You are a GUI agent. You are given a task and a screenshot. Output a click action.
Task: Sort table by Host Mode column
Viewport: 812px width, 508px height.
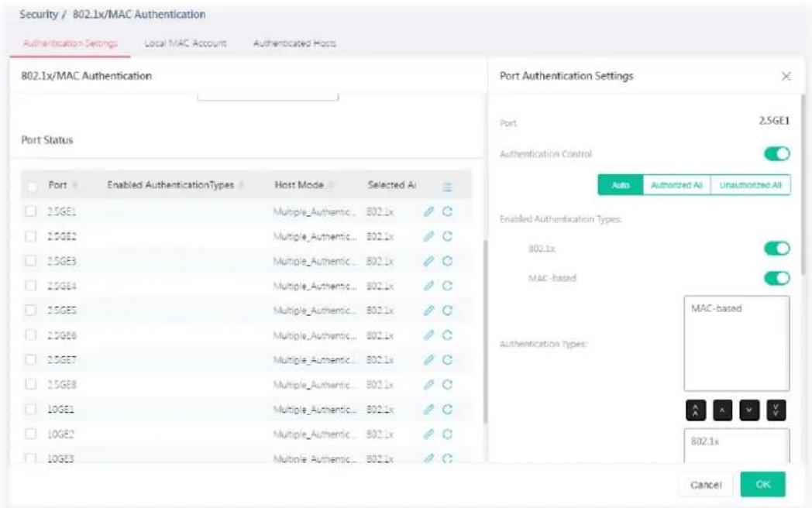coord(332,185)
